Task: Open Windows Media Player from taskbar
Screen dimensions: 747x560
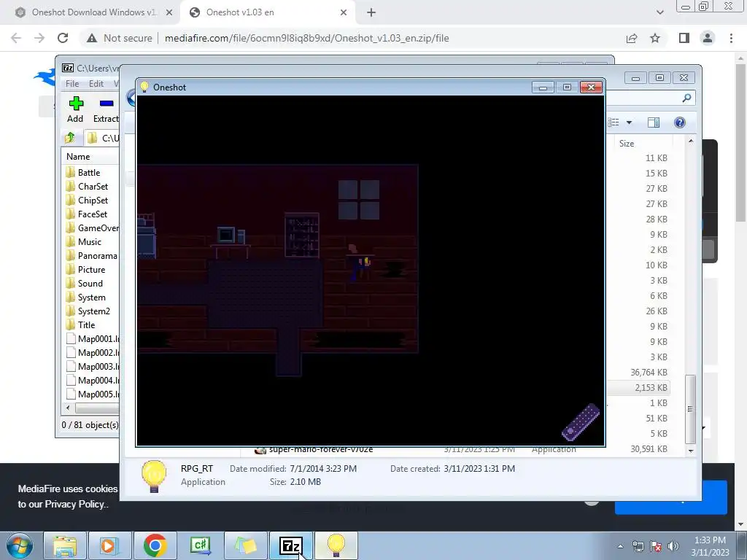Action: (109, 545)
